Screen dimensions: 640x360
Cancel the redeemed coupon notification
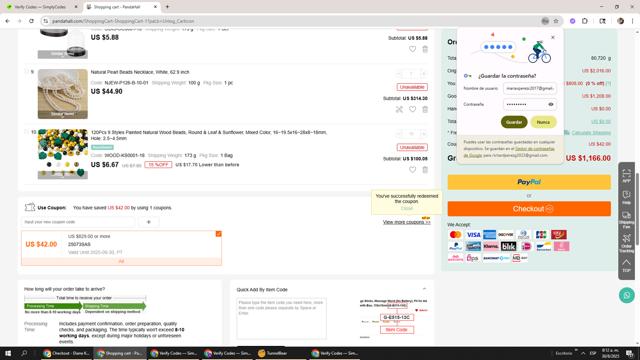[x=407, y=209]
